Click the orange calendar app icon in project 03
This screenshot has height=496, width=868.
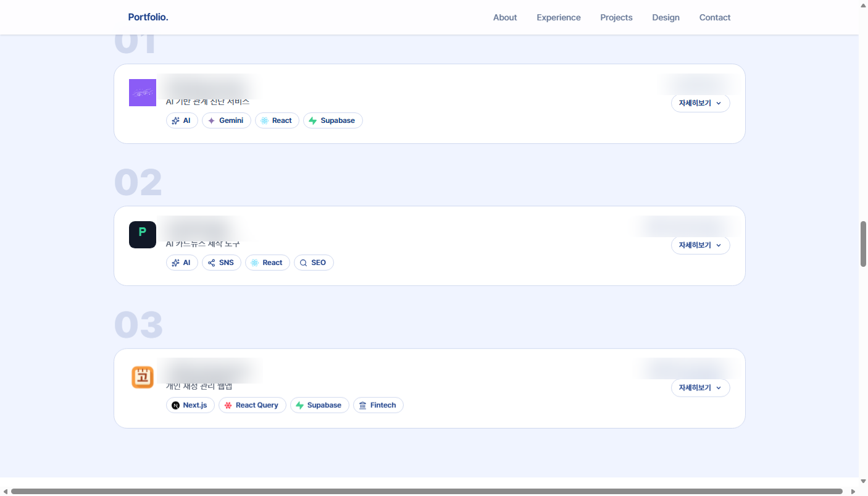click(x=143, y=377)
